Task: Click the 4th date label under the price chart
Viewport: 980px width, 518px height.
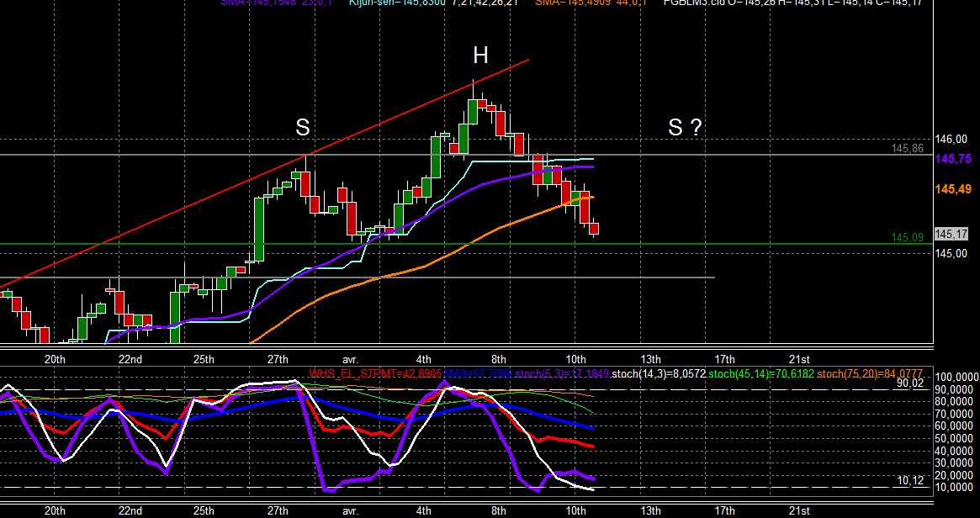Action: [424, 359]
